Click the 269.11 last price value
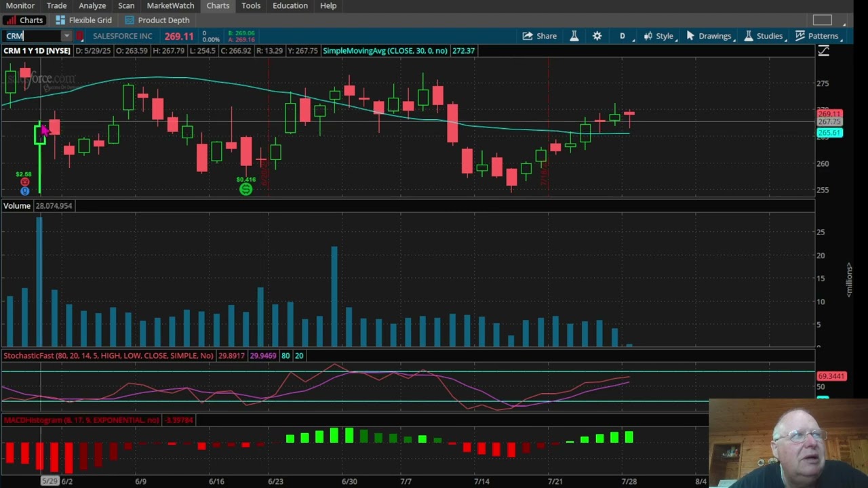Screen dimensions: 868x488 (x=179, y=36)
